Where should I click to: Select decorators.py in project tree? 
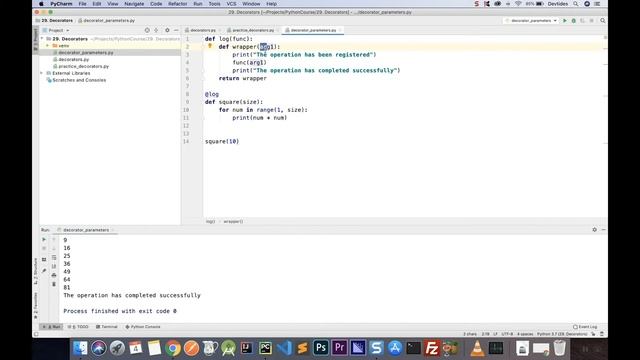(73, 59)
